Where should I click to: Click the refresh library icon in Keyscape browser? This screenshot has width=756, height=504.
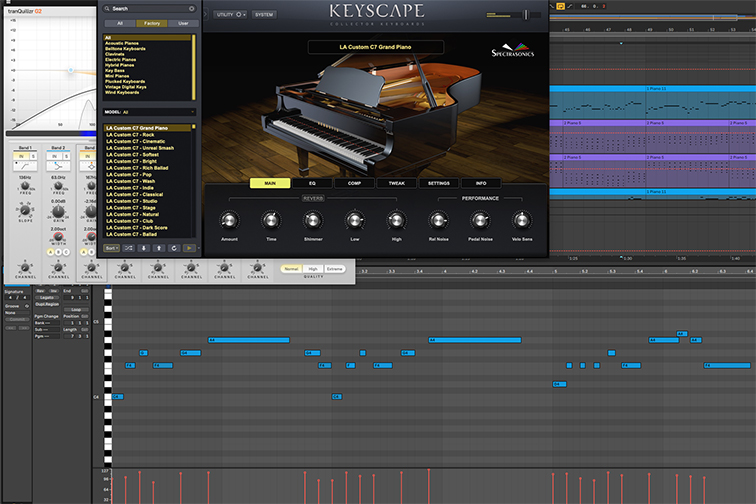coord(174,248)
